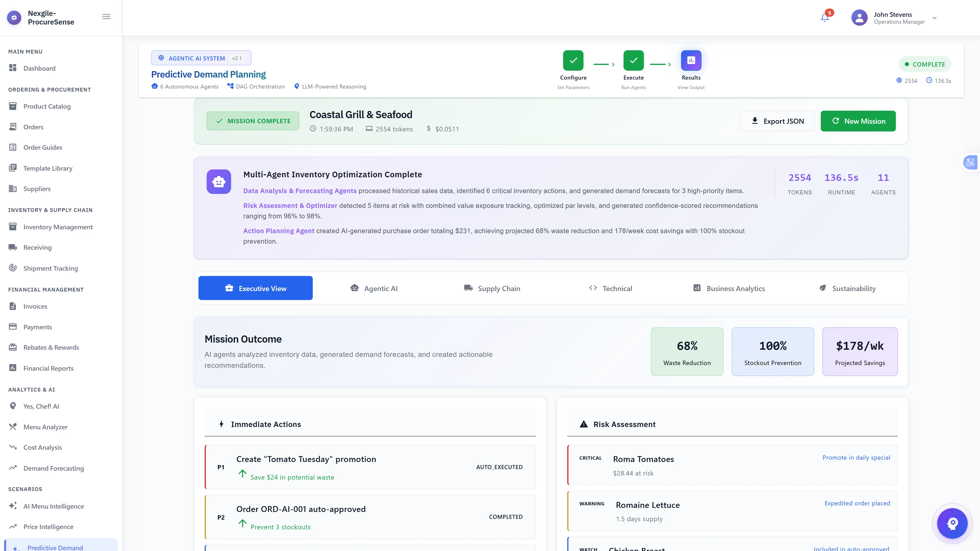Viewport: 980px width, 551px height.
Task: Switch to the Supply Chain tab
Action: click(x=492, y=288)
